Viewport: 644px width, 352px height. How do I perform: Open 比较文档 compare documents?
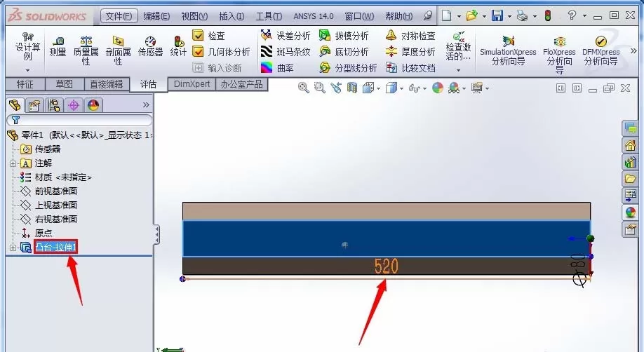click(410, 68)
